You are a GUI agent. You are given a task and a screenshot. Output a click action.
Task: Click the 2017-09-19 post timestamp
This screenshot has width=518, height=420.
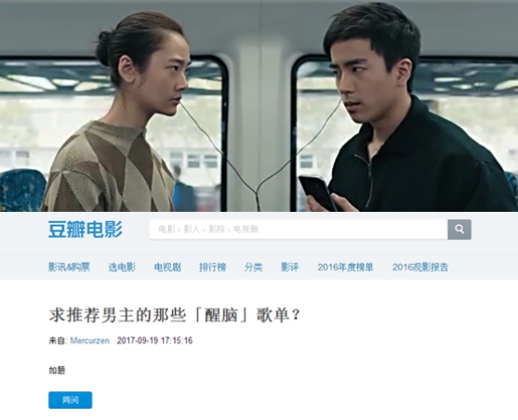(154, 340)
